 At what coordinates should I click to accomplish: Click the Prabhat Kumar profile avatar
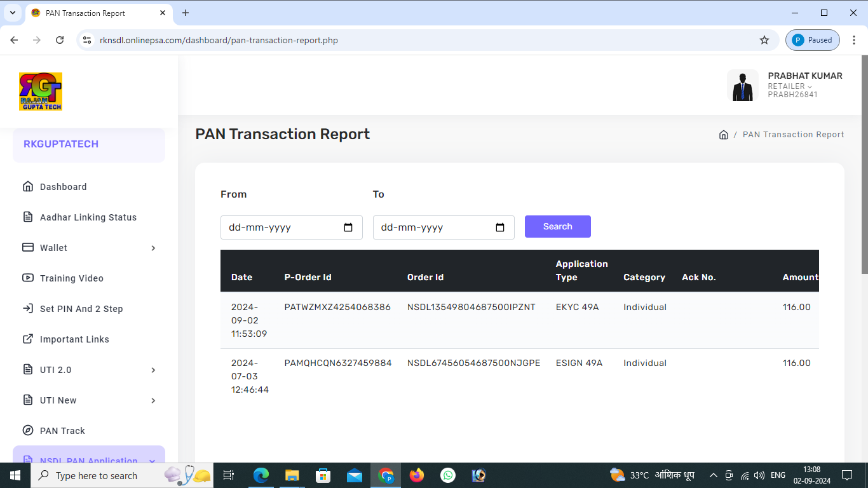(742, 86)
